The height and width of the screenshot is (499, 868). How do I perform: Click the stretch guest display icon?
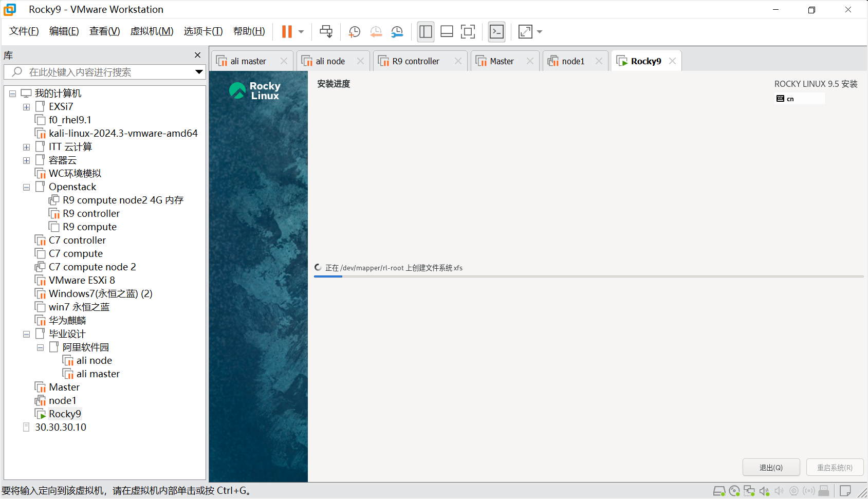tap(525, 32)
